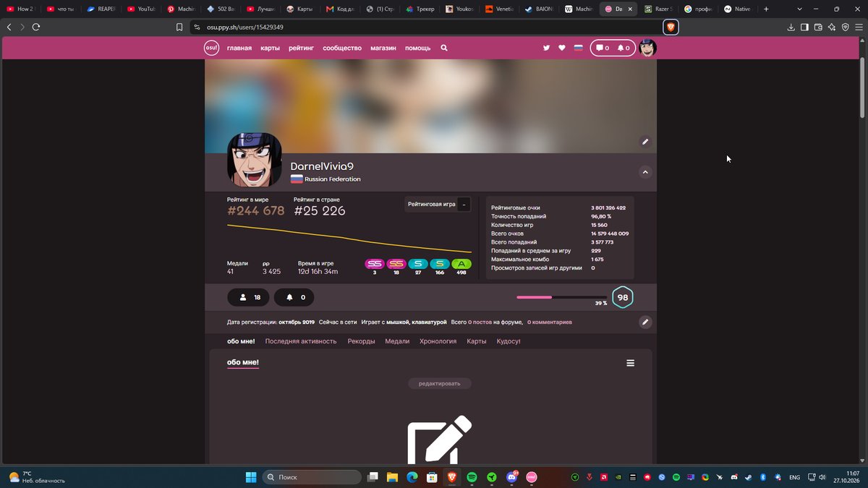868x488 pixels.
Task: Collapse the profile header with the chevron button
Action: [645, 172]
